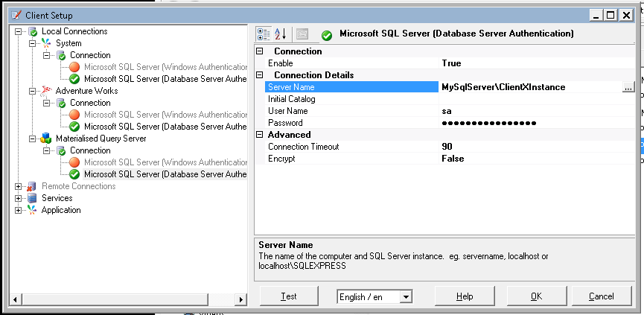Collapse the Advanced property category
Image resolution: width=644 pixels, height=315 pixels.
[x=260, y=135]
